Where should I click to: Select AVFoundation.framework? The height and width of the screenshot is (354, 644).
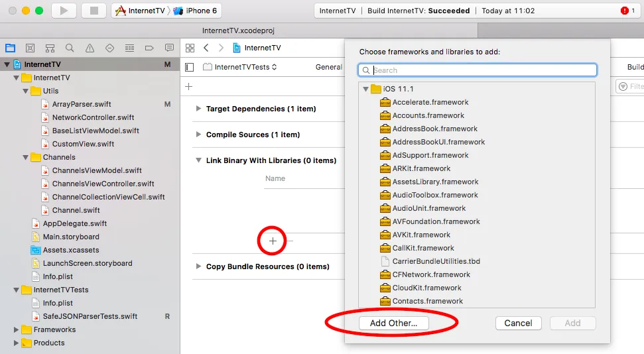click(x=430, y=222)
